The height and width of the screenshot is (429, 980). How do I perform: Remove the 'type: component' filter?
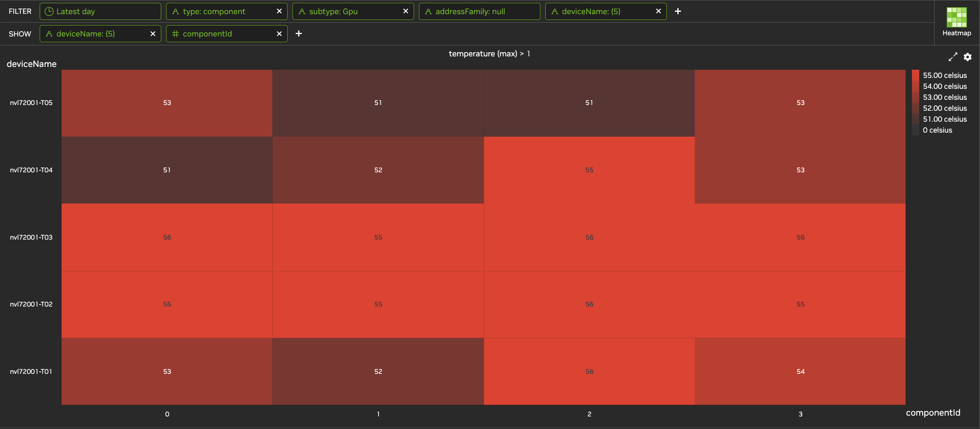[x=279, y=11]
